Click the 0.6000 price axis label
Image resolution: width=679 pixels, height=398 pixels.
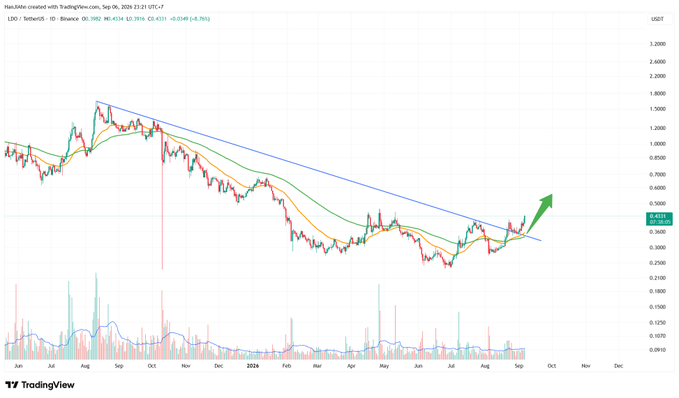pyautogui.click(x=657, y=188)
